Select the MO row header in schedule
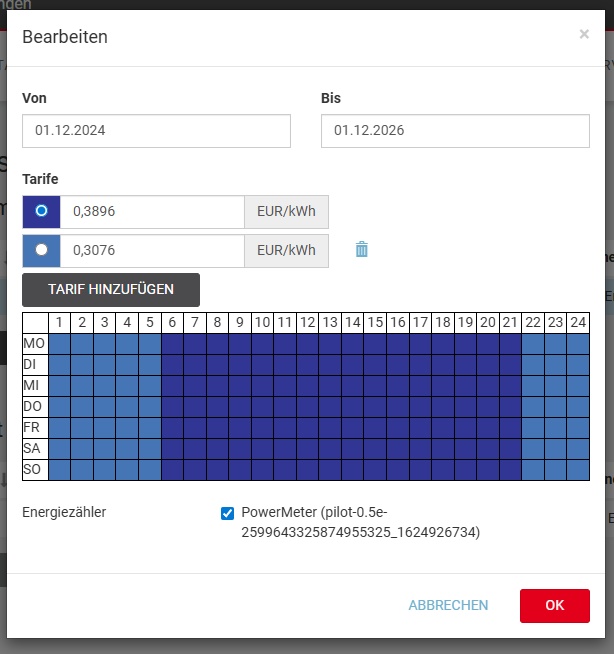Screen dimensions: 614x654 click(x=35, y=343)
